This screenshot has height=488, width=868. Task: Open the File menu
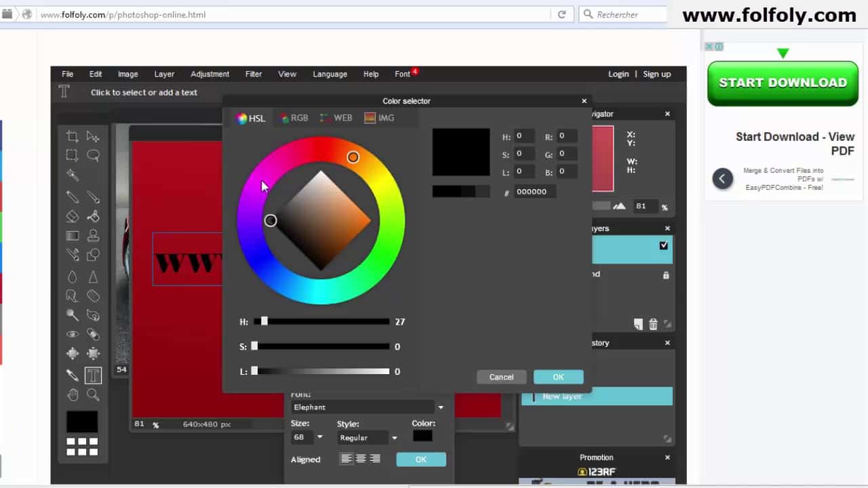68,74
